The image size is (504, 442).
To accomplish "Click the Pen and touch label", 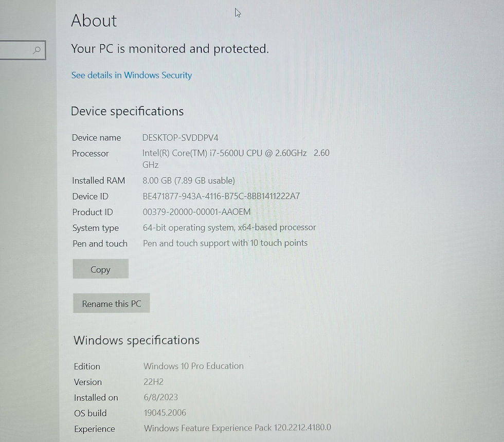I will [100, 244].
